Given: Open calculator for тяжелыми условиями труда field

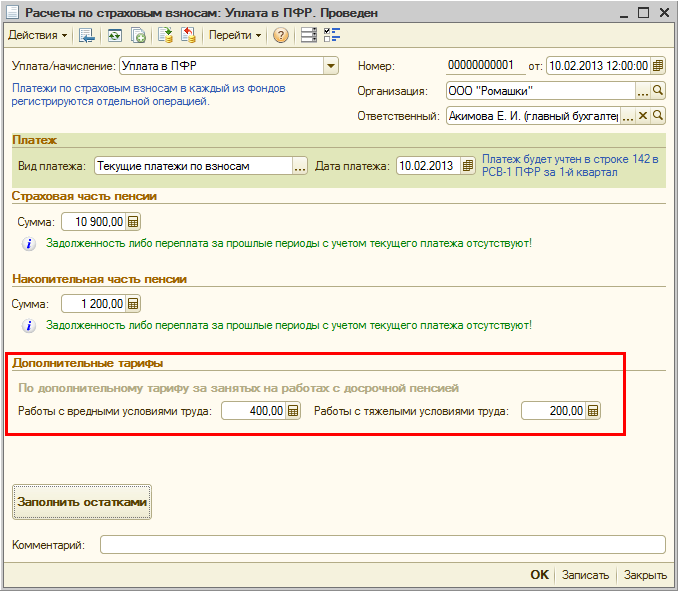Looking at the screenshot, I should (x=593, y=411).
